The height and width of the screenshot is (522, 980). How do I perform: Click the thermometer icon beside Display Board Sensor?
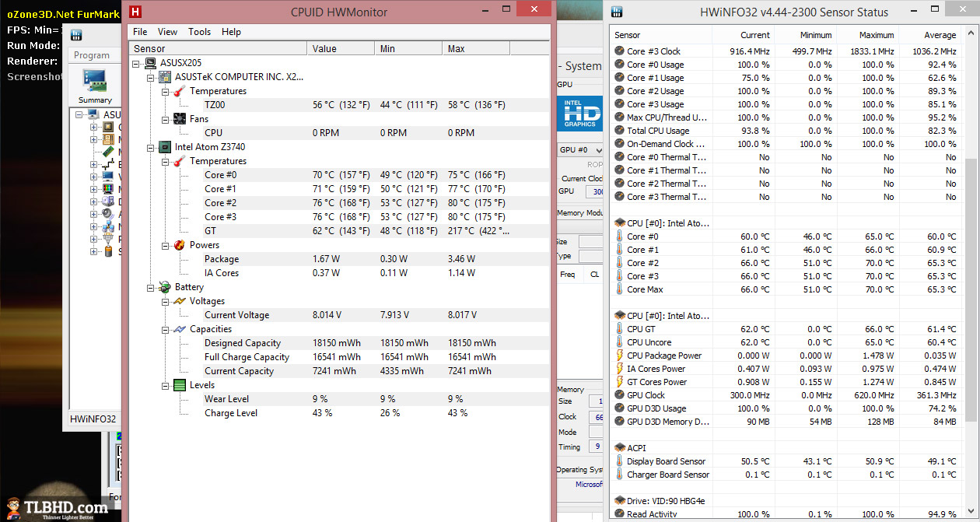[619, 461]
